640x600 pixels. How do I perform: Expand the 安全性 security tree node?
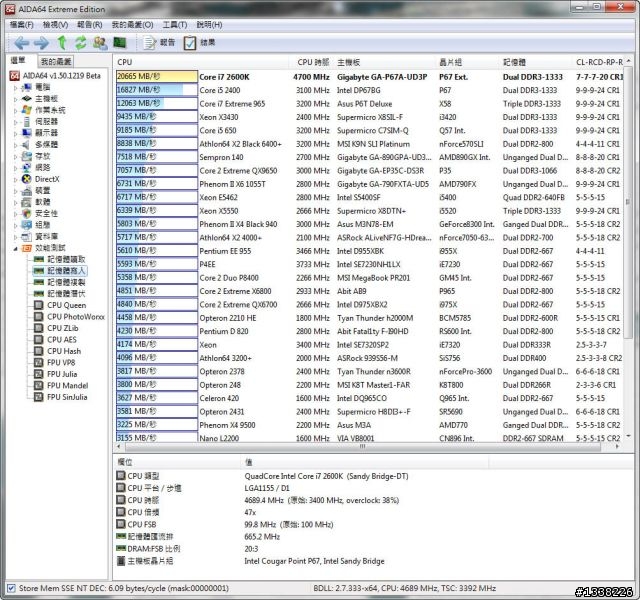16,213
